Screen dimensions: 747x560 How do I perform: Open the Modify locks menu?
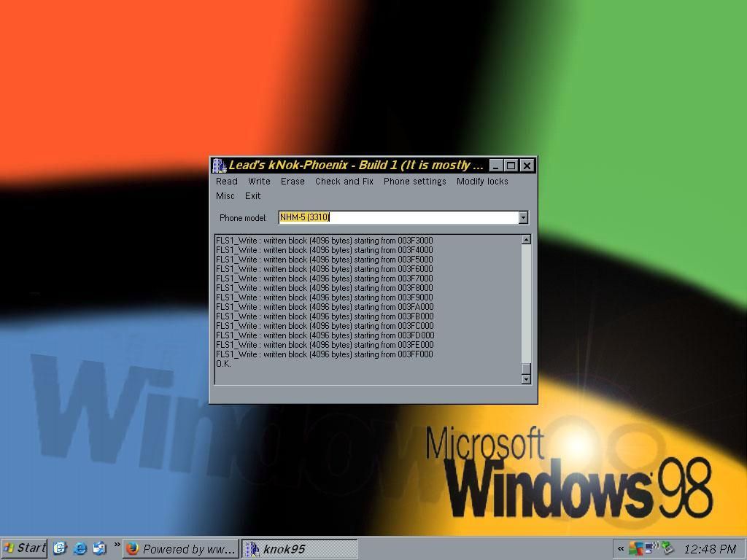(x=482, y=182)
